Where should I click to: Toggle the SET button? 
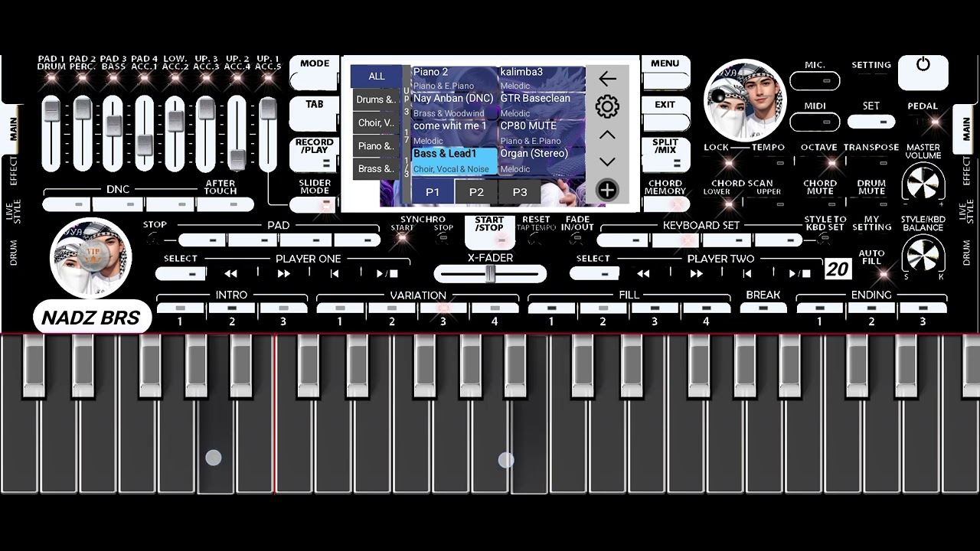[x=871, y=122]
